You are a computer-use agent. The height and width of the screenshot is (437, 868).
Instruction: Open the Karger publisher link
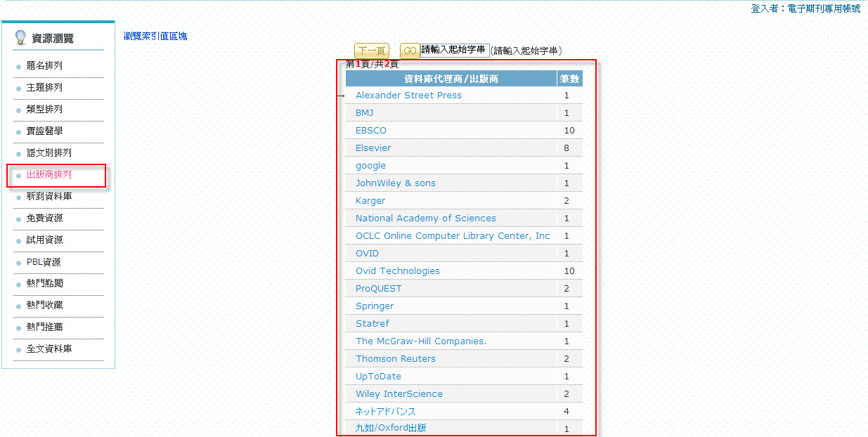click(370, 200)
